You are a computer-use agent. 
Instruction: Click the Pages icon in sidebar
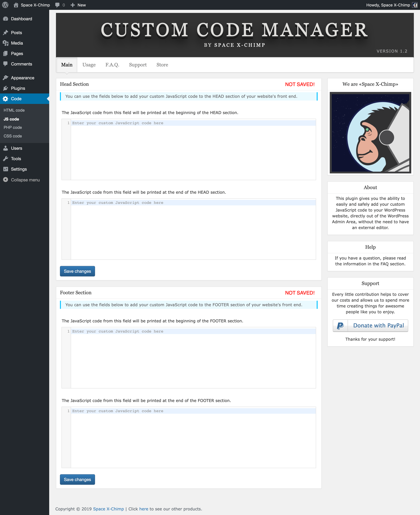(x=6, y=53)
